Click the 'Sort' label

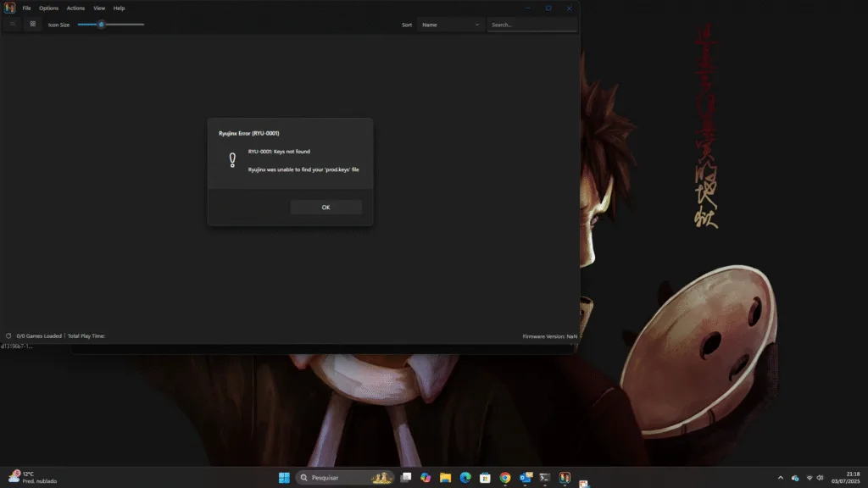point(407,25)
